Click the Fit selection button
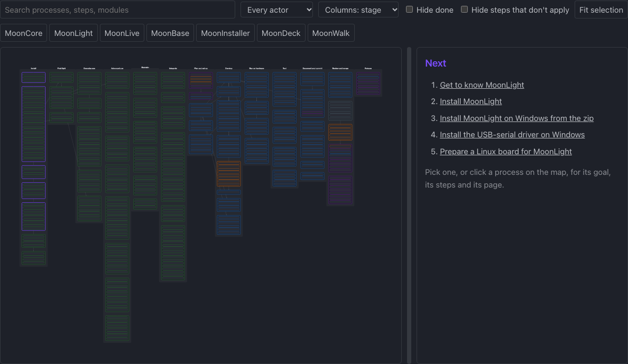The height and width of the screenshot is (364, 628). tap(601, 10)
